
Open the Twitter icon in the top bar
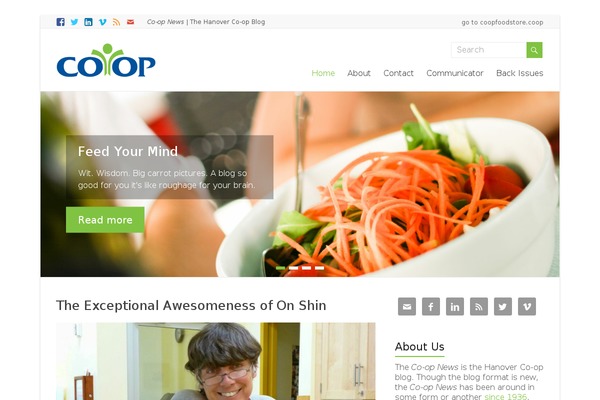click(x=75, y=22)
